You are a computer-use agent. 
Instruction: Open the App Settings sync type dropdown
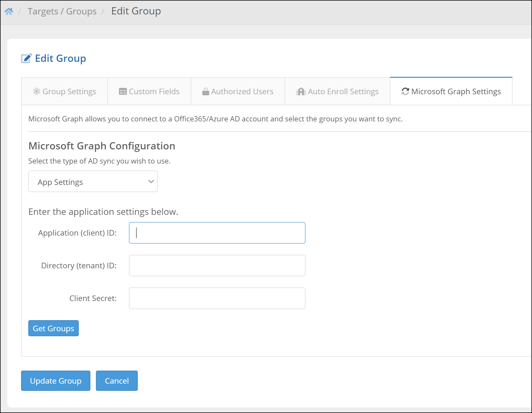pos(93,182)
